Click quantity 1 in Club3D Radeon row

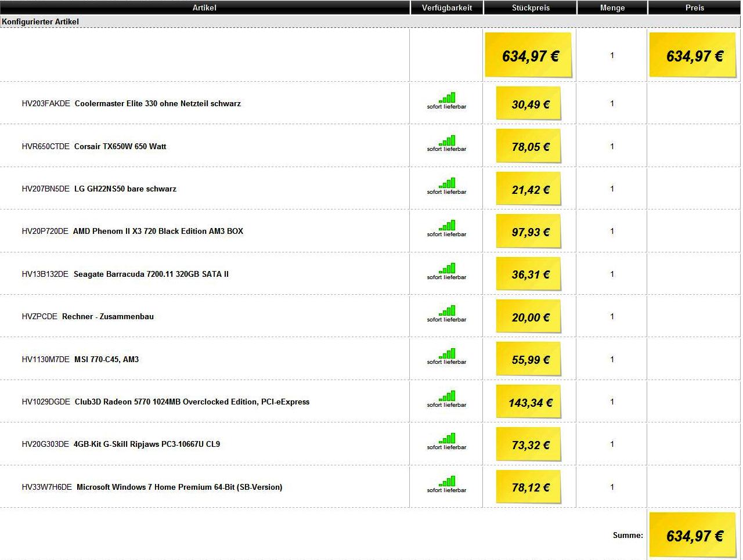612,402
